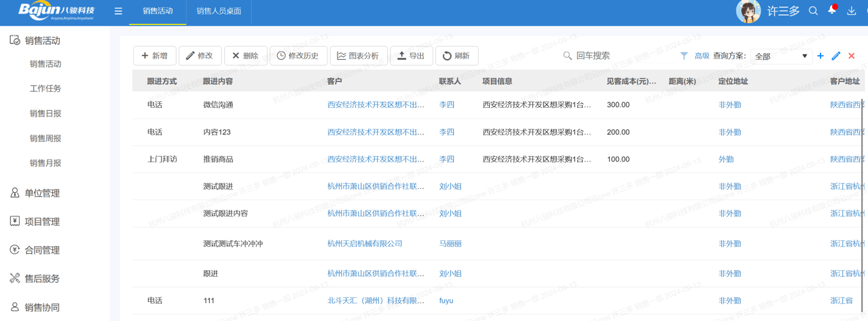Click the user avatar of 许三多

point(748,12)
